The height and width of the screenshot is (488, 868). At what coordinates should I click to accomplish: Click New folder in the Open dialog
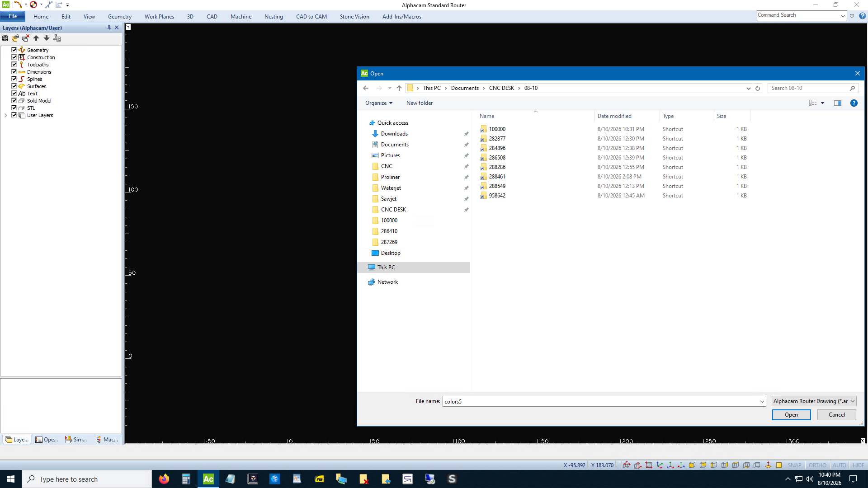coord(419,103)
